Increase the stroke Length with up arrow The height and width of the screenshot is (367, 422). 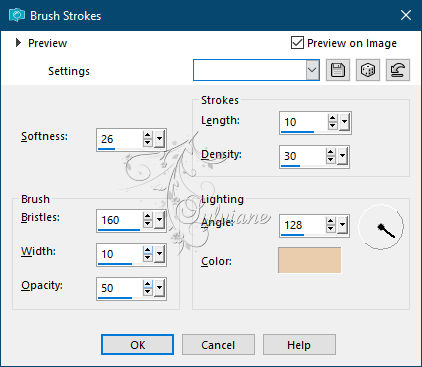[x=332, y=118]
